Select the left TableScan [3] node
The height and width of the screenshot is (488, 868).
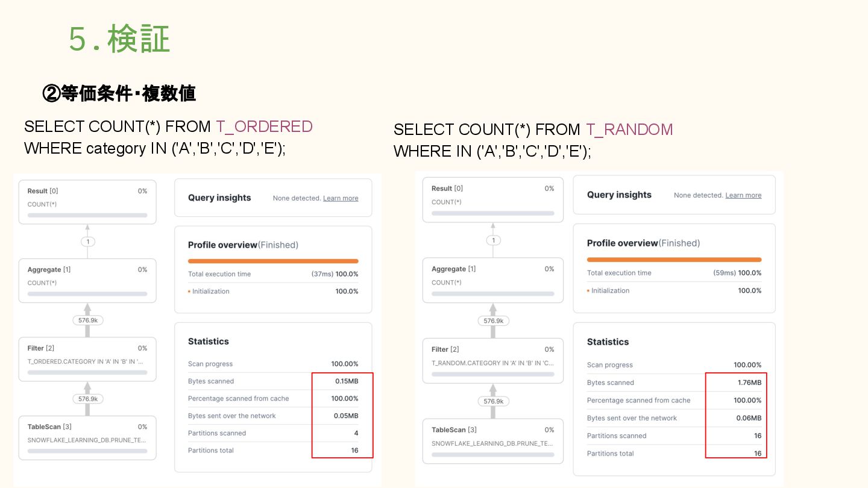point(87,438)
